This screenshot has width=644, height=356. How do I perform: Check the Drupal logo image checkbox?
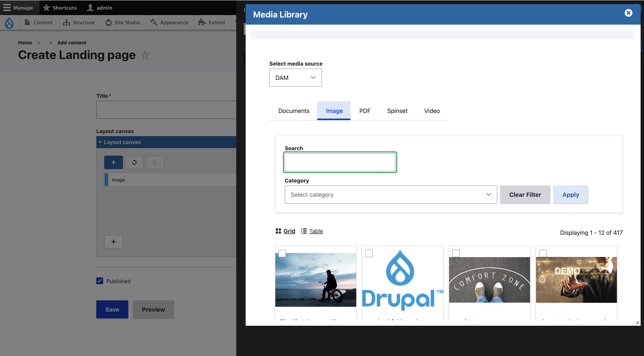coord(369,253)
